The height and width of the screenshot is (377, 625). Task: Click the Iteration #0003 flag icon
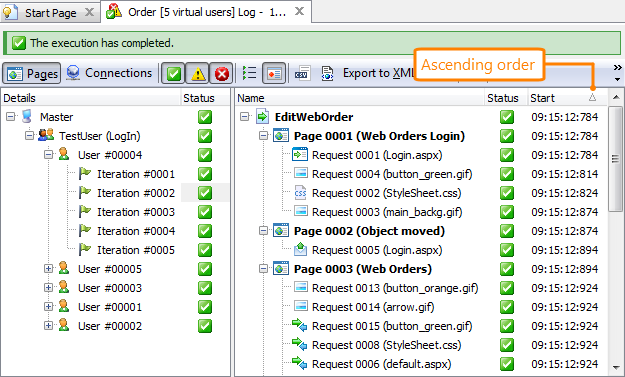(x=85, y=212)
